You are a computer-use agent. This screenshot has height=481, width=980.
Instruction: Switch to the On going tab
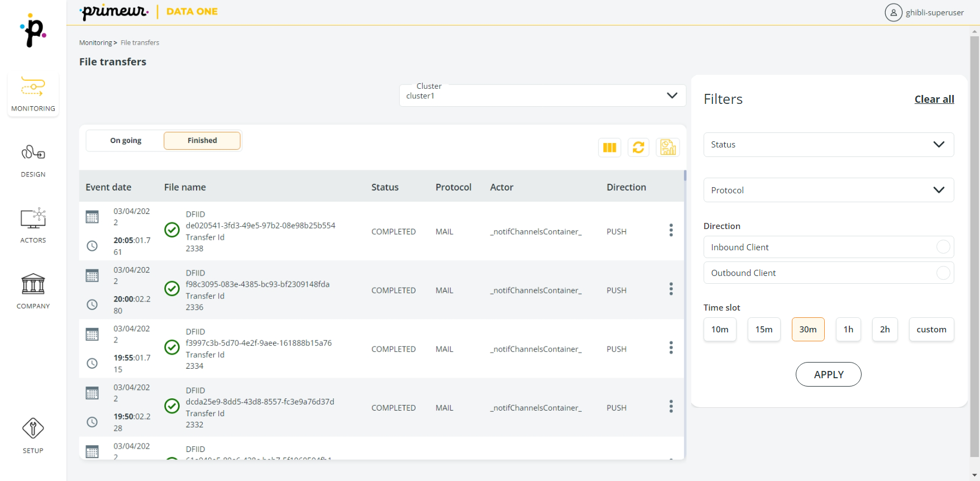coord(126,141)
